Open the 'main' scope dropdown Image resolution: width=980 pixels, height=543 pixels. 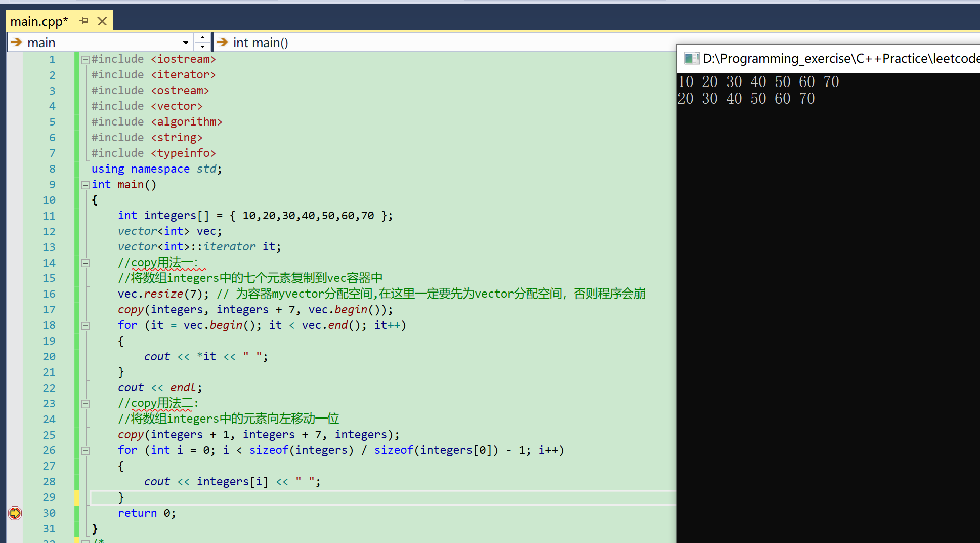(185, 42)
